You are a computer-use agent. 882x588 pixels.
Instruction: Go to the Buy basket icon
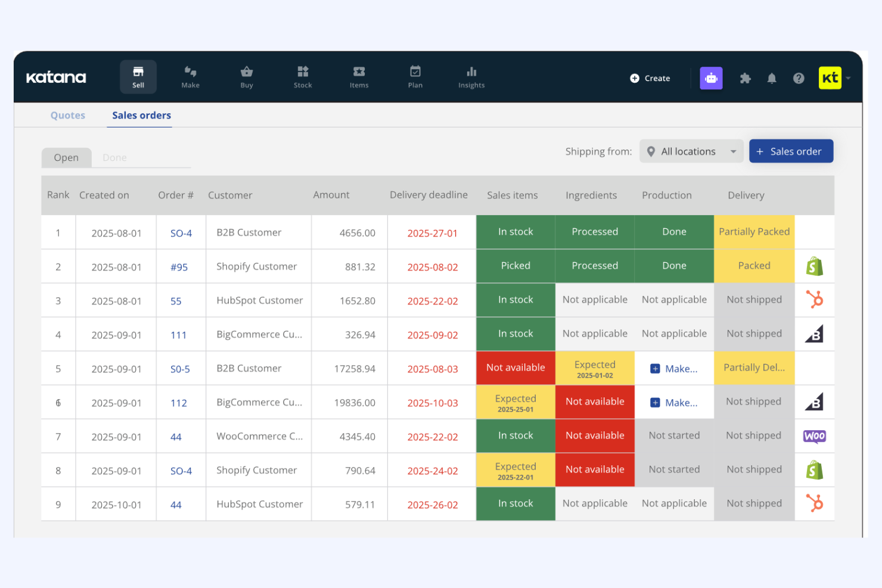click(247, 77)
